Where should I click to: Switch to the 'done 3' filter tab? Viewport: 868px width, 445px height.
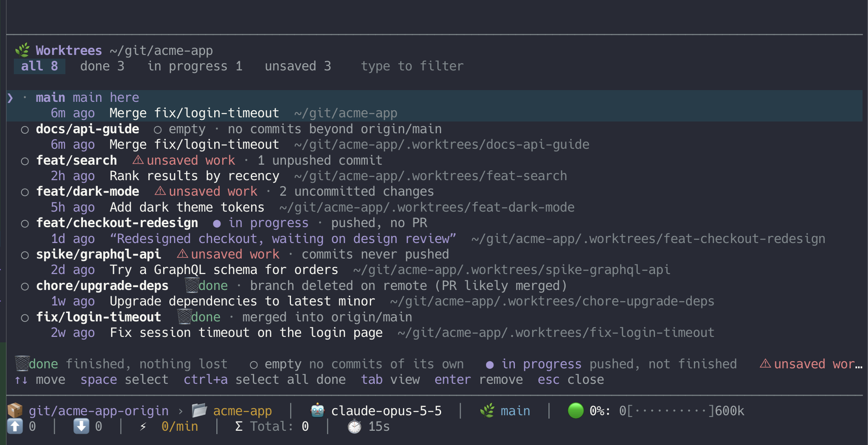tap(102, 66)
